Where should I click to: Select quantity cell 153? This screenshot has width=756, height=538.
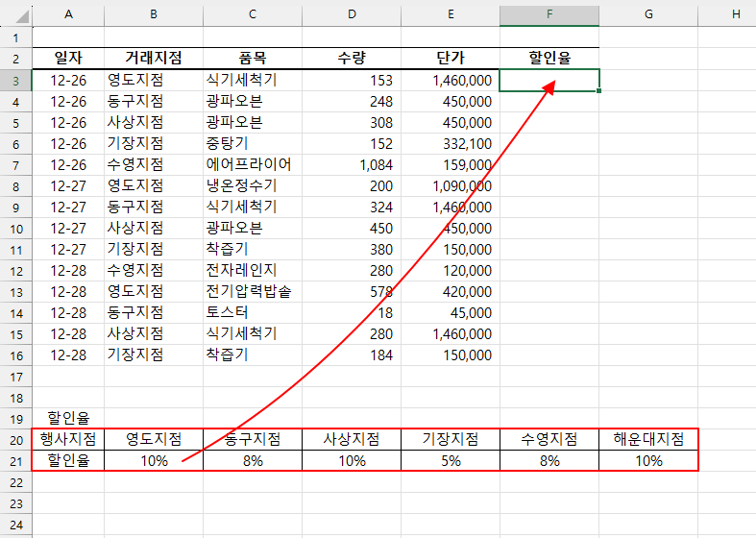coord(352,80)
